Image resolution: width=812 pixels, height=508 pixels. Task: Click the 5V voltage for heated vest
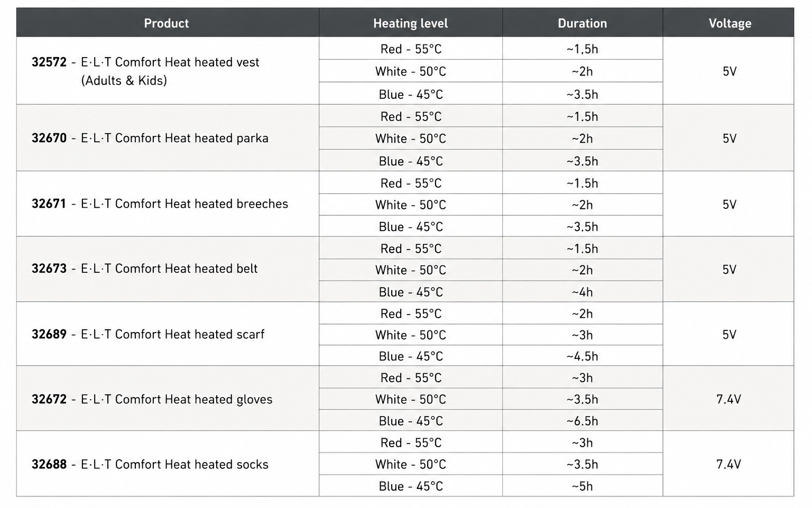[x=729, y=71]
